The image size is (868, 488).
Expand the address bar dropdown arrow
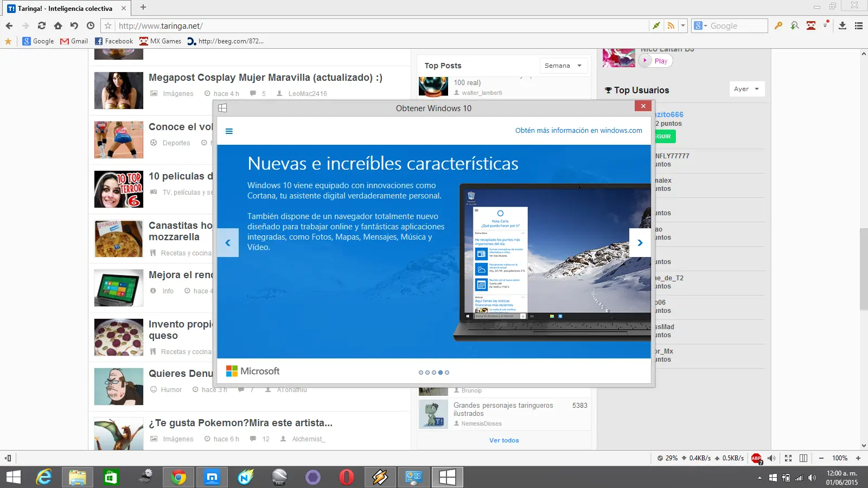click(683, 25)
